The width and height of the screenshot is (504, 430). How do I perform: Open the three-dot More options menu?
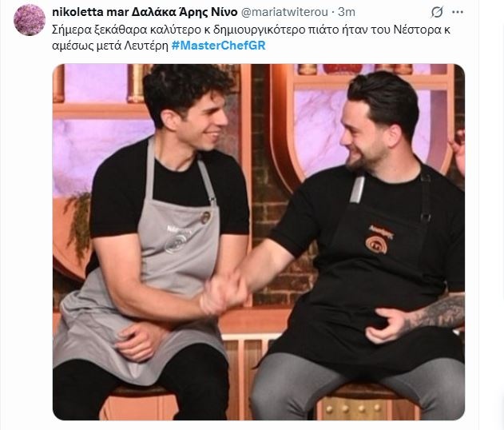click(x=458, y=12)
